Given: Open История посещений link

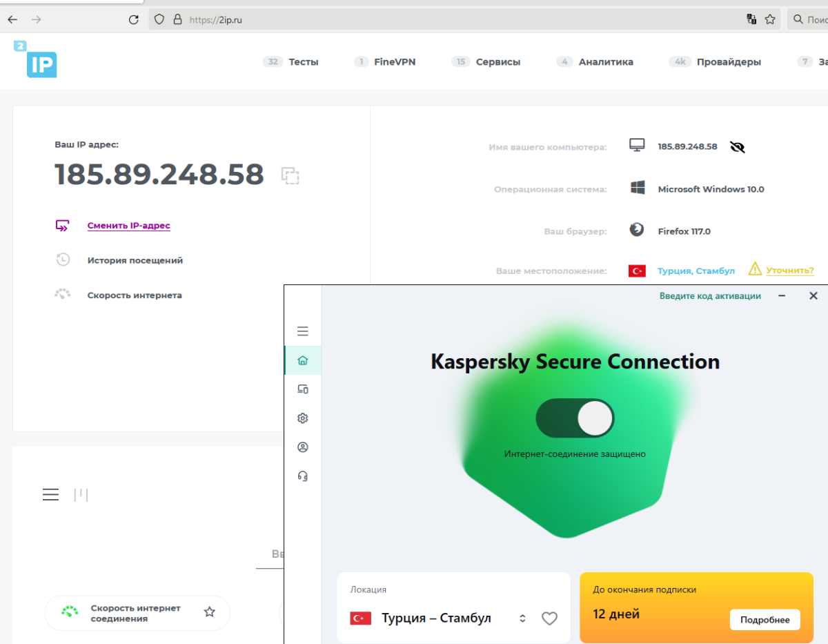Looking at the screenshot, I should [x=135, y=260].
